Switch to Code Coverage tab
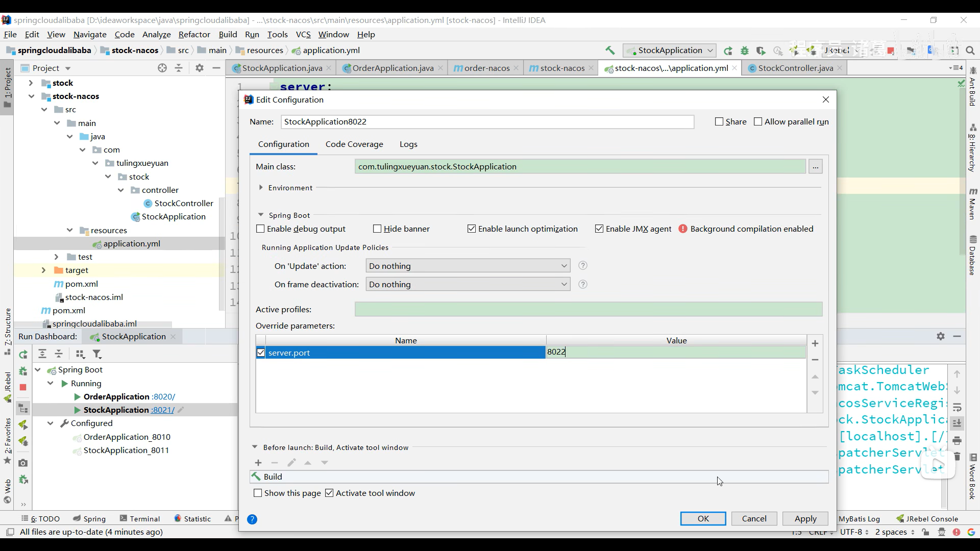 coord(354,144)
